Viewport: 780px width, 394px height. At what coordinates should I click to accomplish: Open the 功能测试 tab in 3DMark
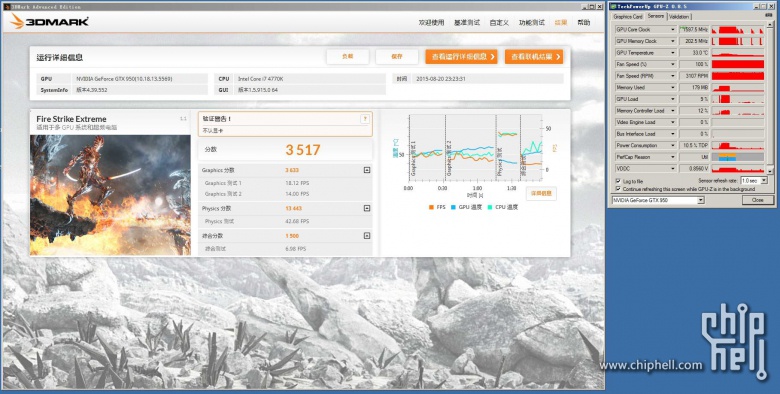[x=532, y=22]
